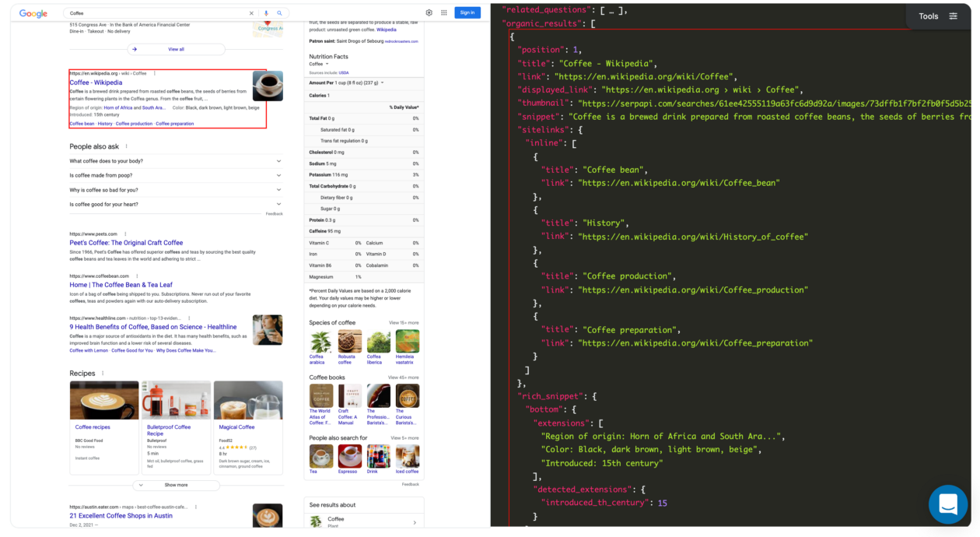The height and width of the screenshot is (537, 980).
Task: Expand 'What coffee does to your body?'
Action: coord(176,161)
